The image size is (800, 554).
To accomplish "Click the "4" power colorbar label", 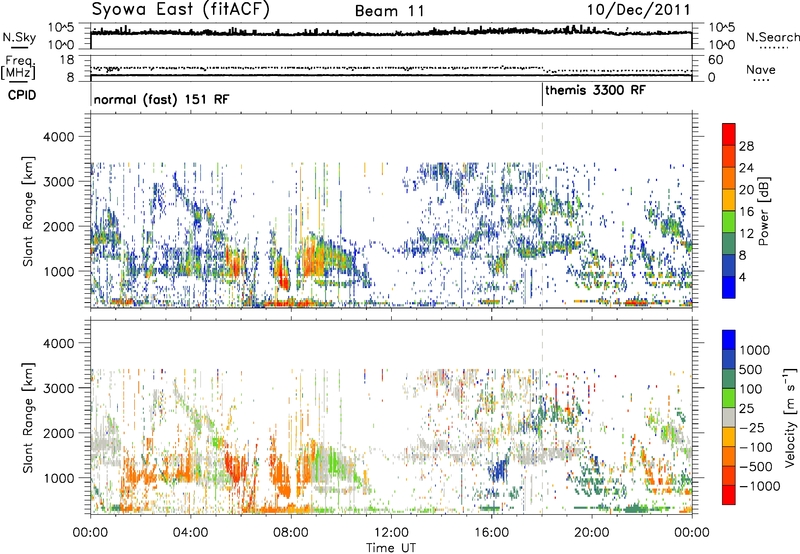I will [x=742, y=277].
